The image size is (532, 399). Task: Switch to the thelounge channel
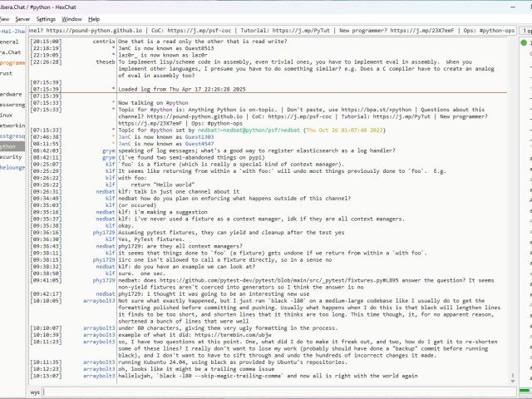[12, 167]
